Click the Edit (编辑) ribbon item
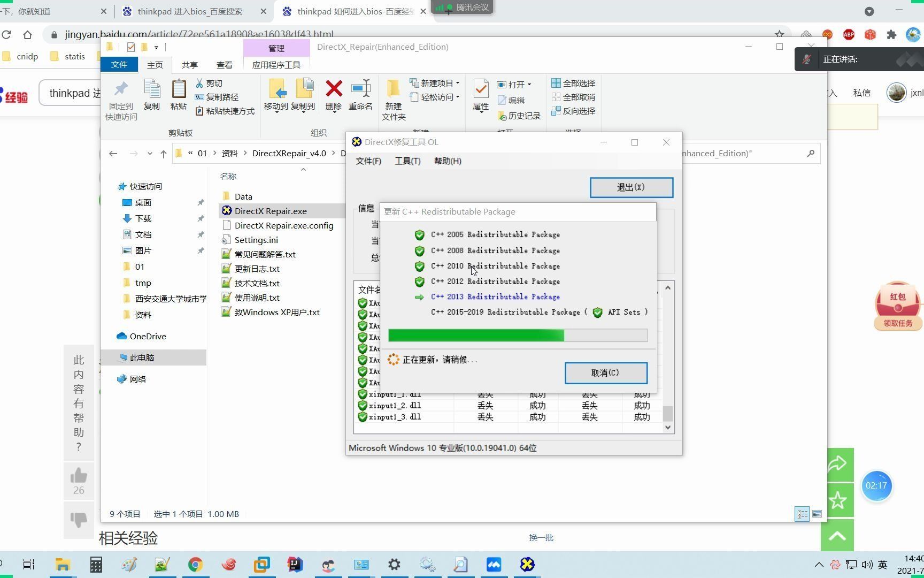The height and width of the screenshot is (578, 924). coord(511,100)
